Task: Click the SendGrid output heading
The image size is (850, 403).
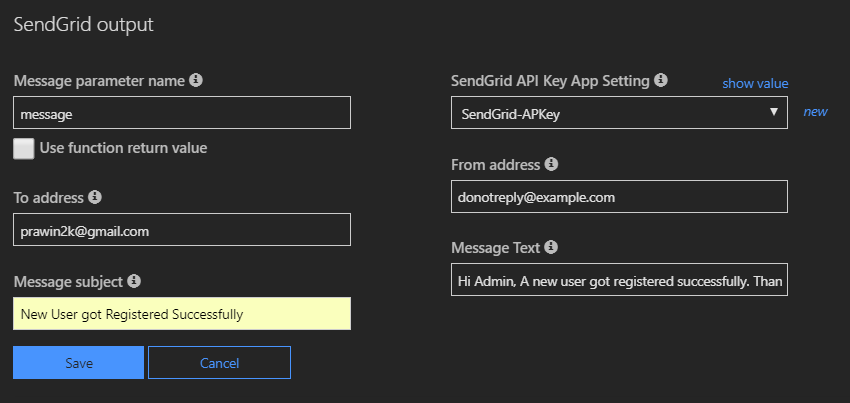Action: click(x=83, y=25)
